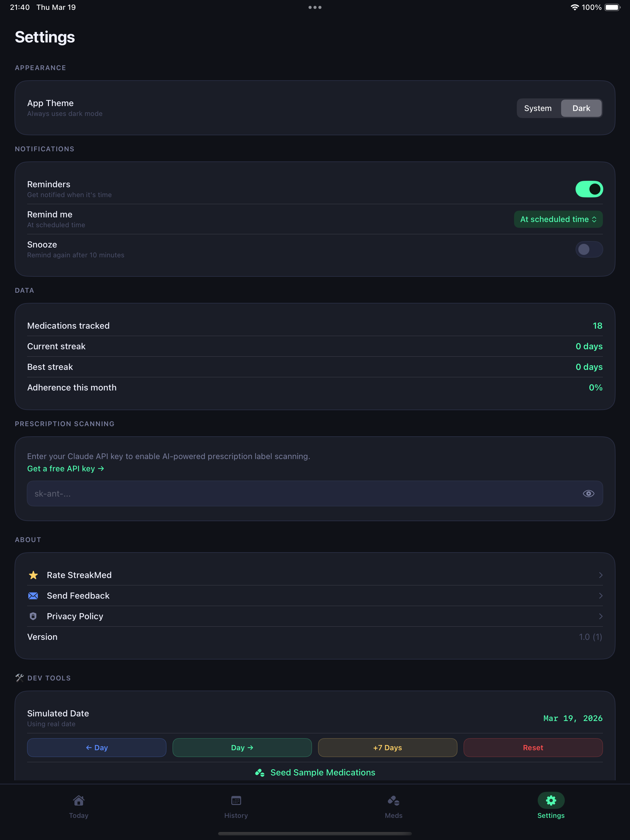Click Get a free API key link
Viewport: 630px width, 840px height.
65,469
